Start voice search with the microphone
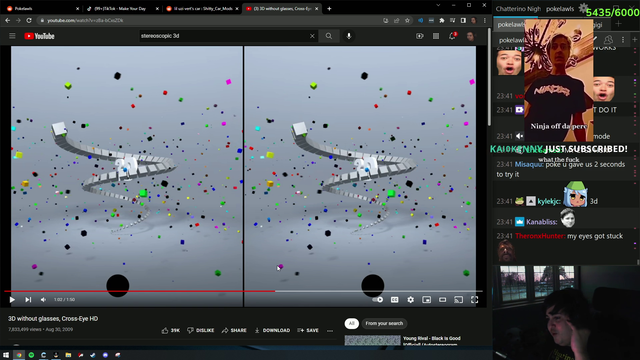The height and width of the screenshot is (360, 640). pos(349,36)
